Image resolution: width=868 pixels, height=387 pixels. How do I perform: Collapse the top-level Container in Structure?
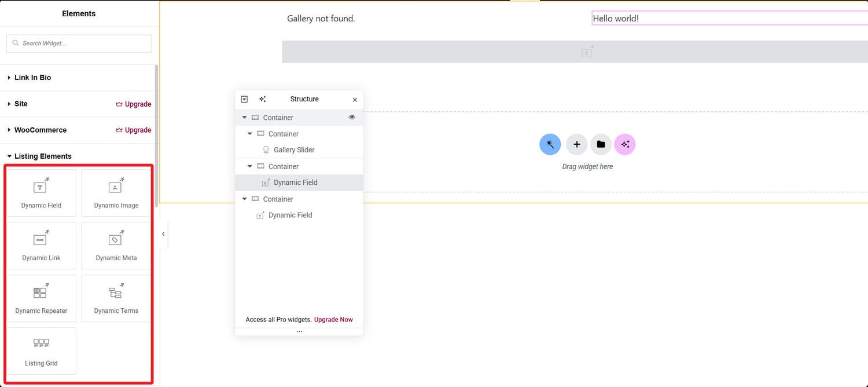click(244, 118)
